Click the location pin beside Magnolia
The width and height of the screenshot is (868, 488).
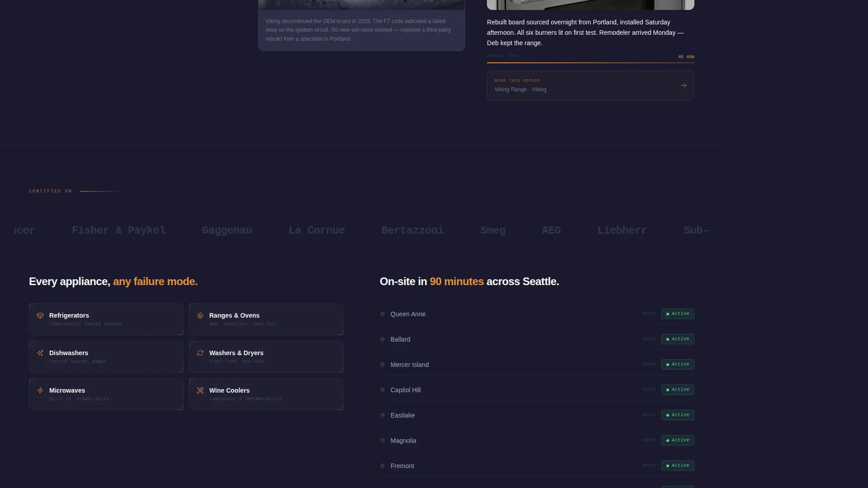[382, 441]
